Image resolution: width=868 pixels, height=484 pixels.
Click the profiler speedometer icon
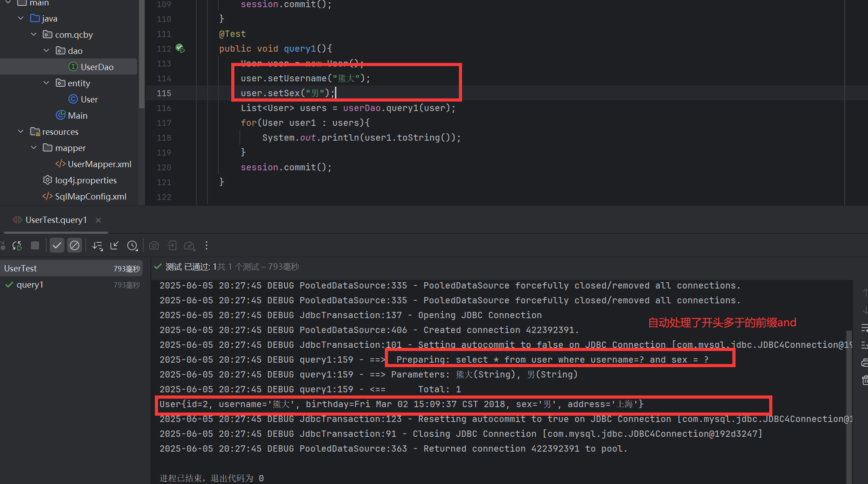pyautogui.click(x=189, y=245)
